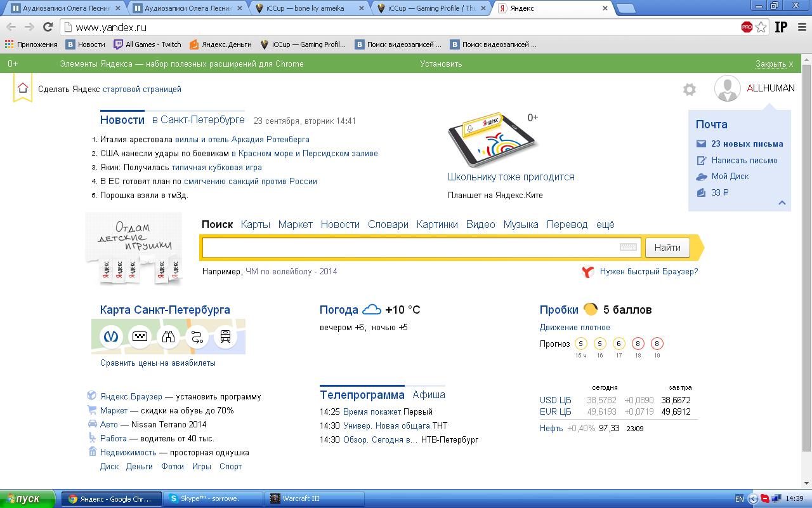Click the tablet Yandex.Kit advertisement image

click(x=494, y=140)
